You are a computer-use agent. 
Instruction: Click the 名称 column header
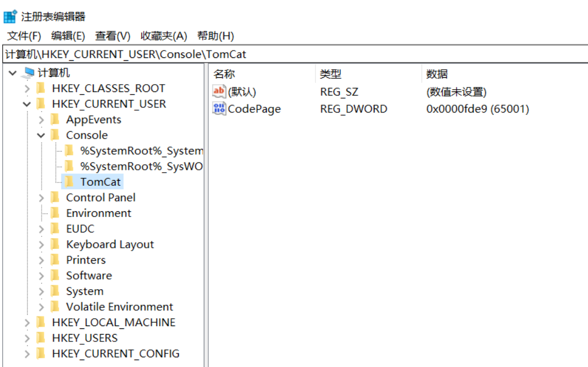[262, 74]
